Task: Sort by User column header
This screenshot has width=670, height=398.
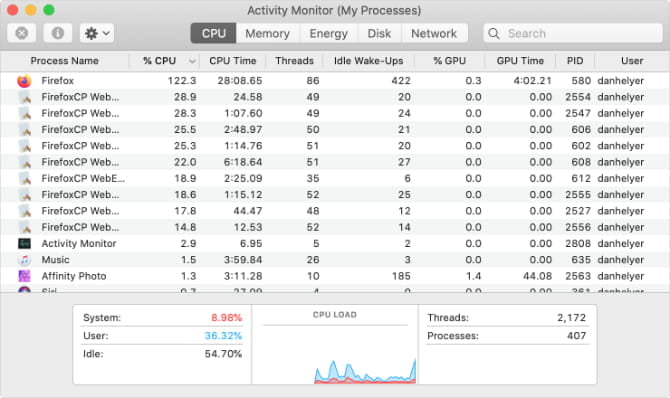Action: [x=632, y=61]
